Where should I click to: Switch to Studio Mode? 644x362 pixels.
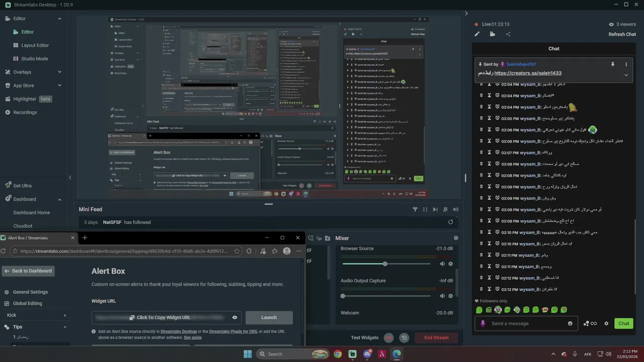[35, 59]
